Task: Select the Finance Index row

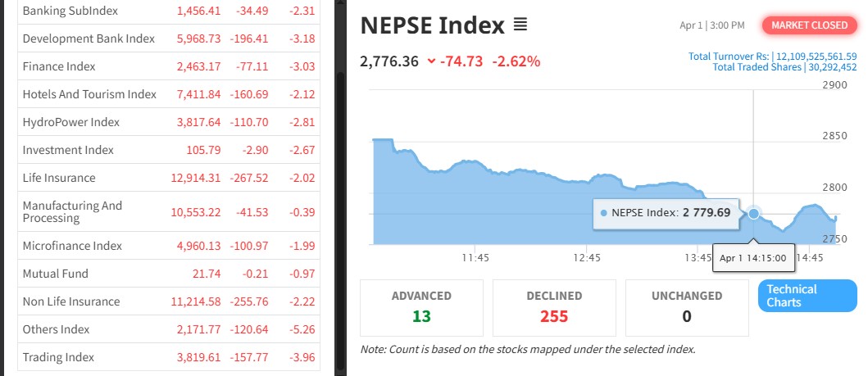Action: coord(59,66)
